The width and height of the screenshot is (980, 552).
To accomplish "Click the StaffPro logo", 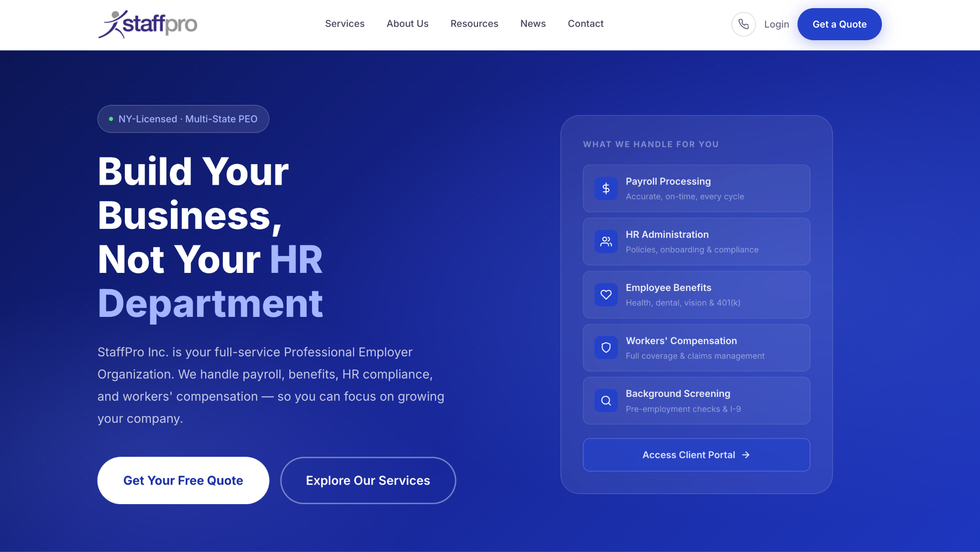I will pos(147,24).
